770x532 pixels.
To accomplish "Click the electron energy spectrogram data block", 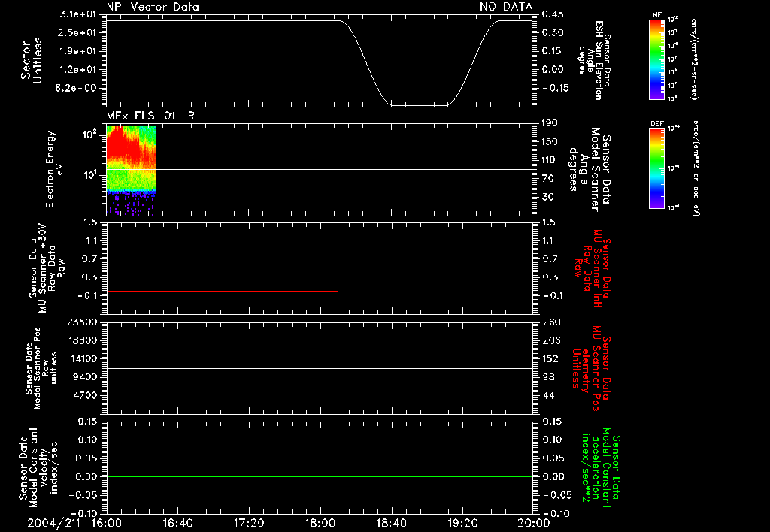I will (131, 171).
